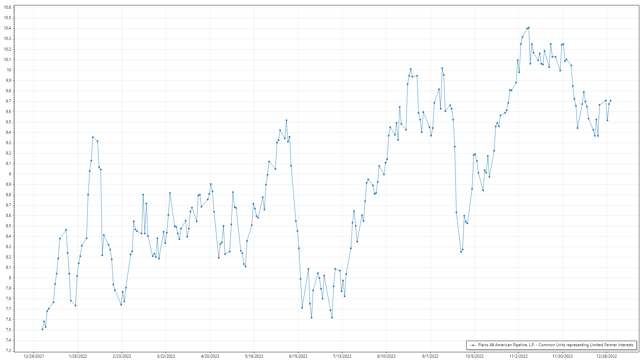Click the highest data point near 10.4
Screen dimensions: 644x362
(x=529, y=28)
